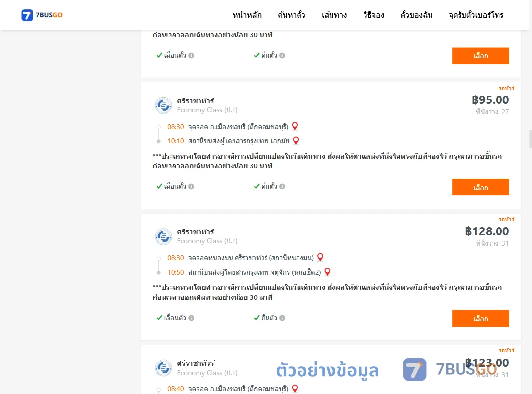Image resolution: width=532 pixels, height=394 pixels.
Task: Click green check next to เลื่อนตั๋ว in ฿95.00 card
Action: point(159,186)
